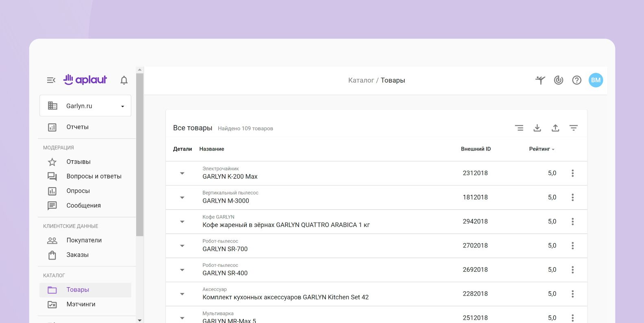Expand details for GARLYN SR-700 row
This screenshot has height=323, width=644.
pos(182,246)
